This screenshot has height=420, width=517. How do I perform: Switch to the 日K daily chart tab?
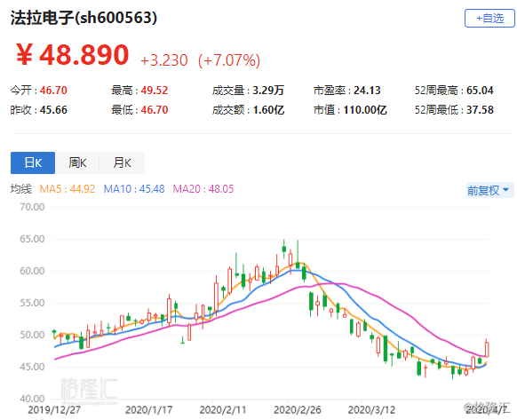coord(33,162)
